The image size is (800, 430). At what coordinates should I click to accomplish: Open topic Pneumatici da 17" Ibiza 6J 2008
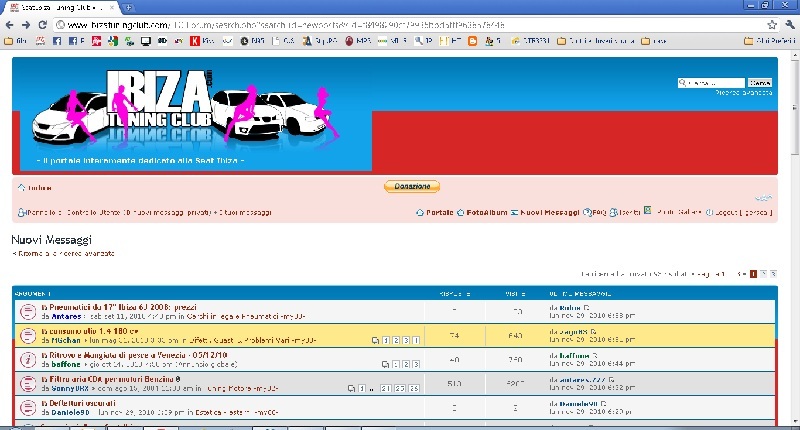click(x=123, y=308)
